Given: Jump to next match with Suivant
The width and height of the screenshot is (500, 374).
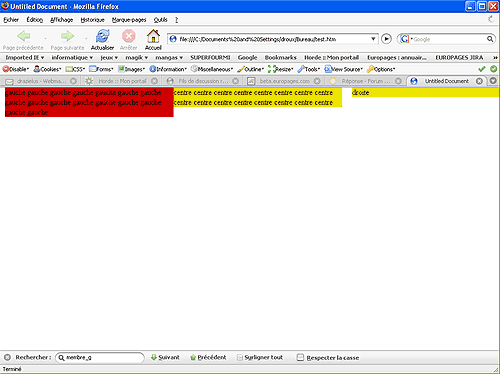Looking at the screenshot, I should point(165,357).
